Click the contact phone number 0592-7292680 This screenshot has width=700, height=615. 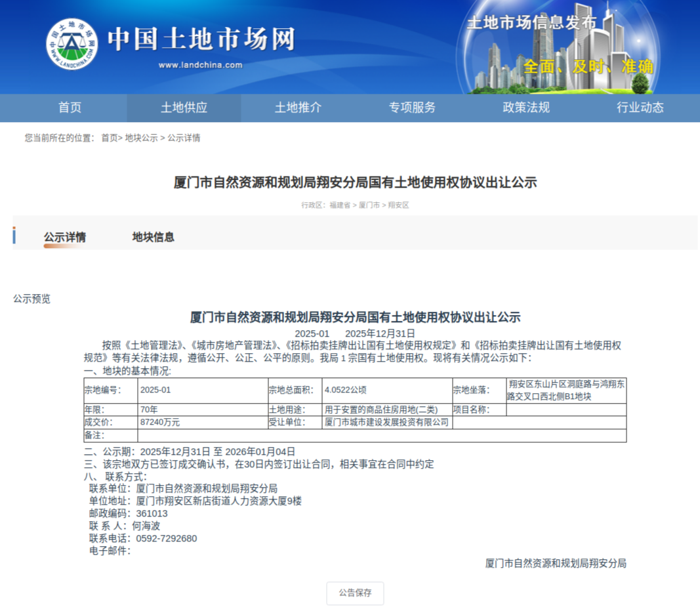(x=166, y=539)
